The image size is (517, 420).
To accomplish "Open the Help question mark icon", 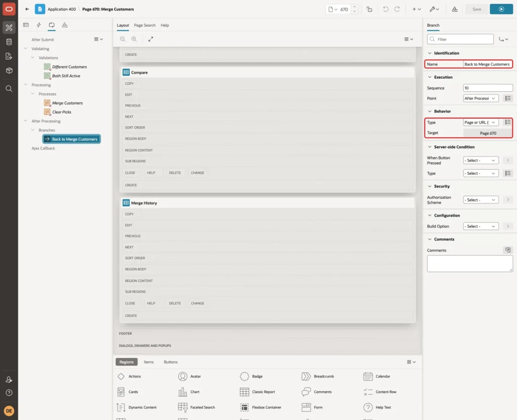I will [9, 393].
